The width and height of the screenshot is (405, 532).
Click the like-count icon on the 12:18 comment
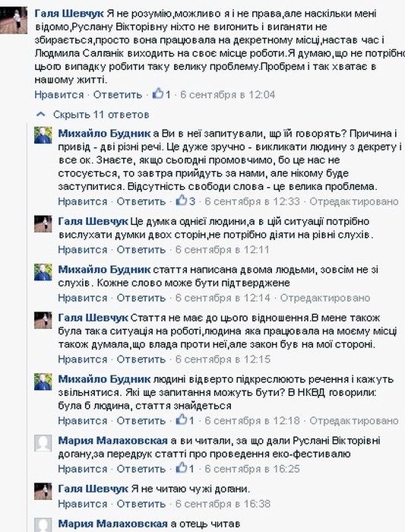click(x=182, y=420)
